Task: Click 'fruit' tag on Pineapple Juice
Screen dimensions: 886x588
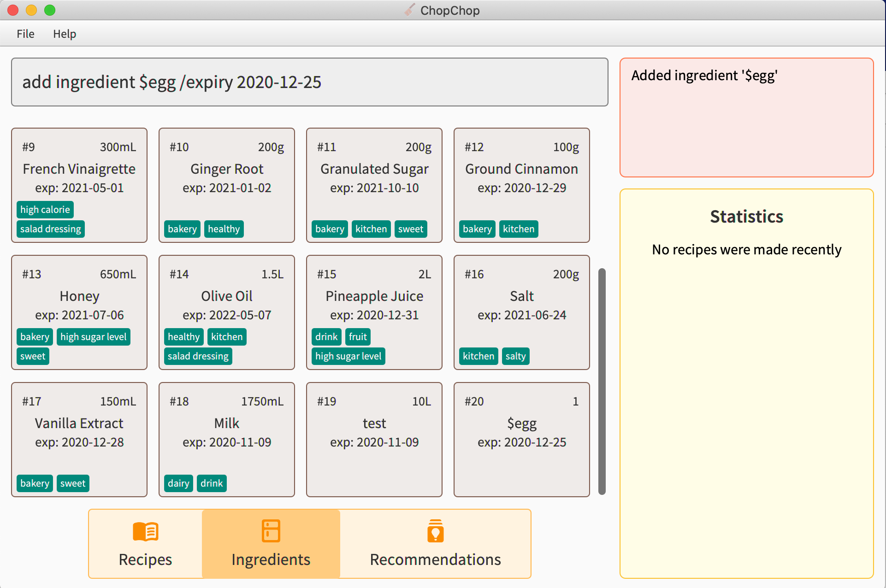Action: 358,337
